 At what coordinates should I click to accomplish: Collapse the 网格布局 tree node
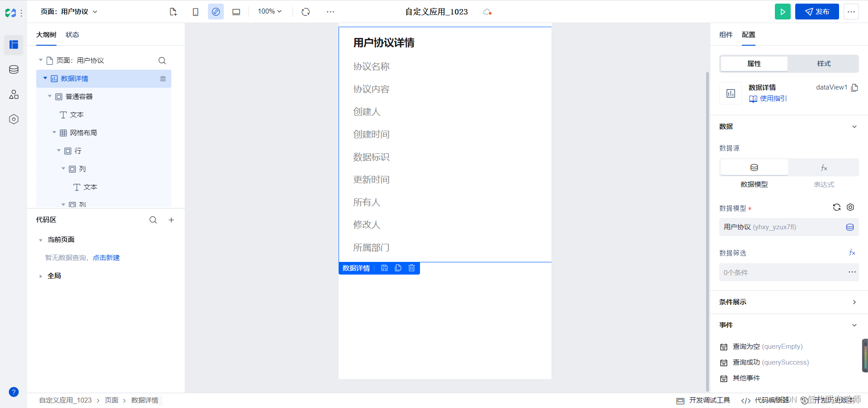point(54,133)
